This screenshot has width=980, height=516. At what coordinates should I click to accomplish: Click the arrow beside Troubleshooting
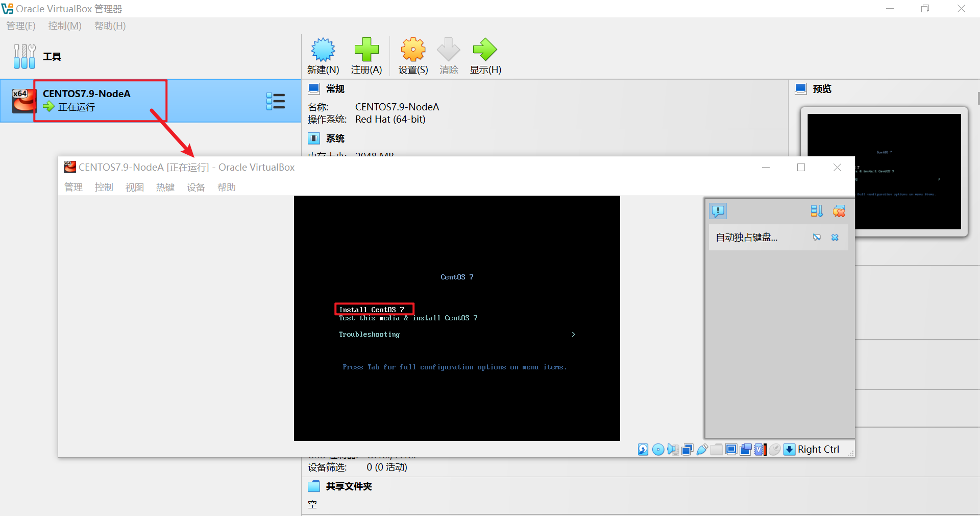574,334
